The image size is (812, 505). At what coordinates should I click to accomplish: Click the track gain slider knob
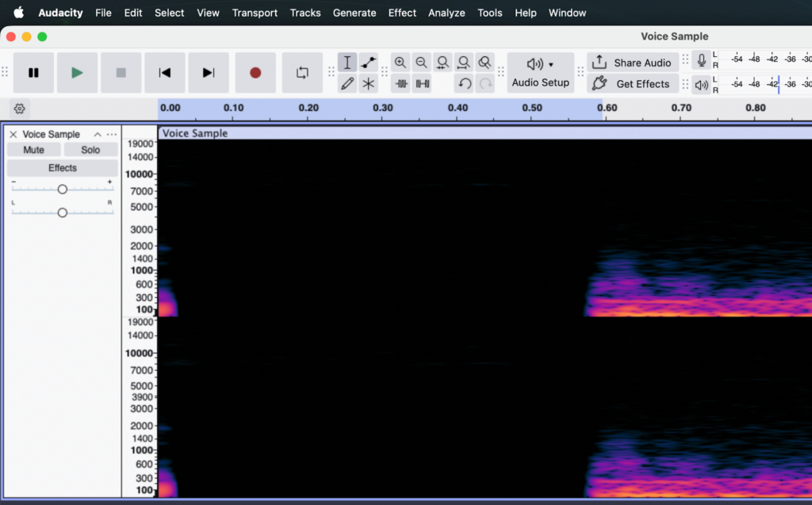tap(62, 189)
